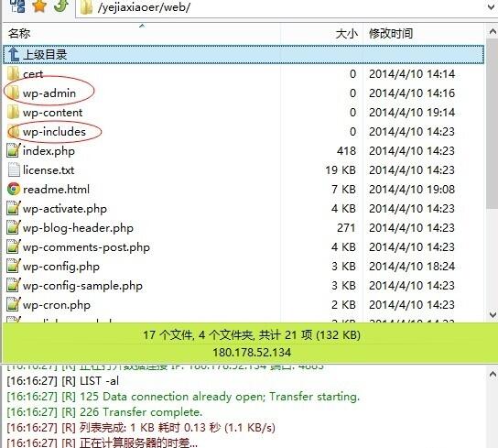Select the wp-admin folder icon
Image resolution: width=498 pixels, height=448 pixels.
14,93
